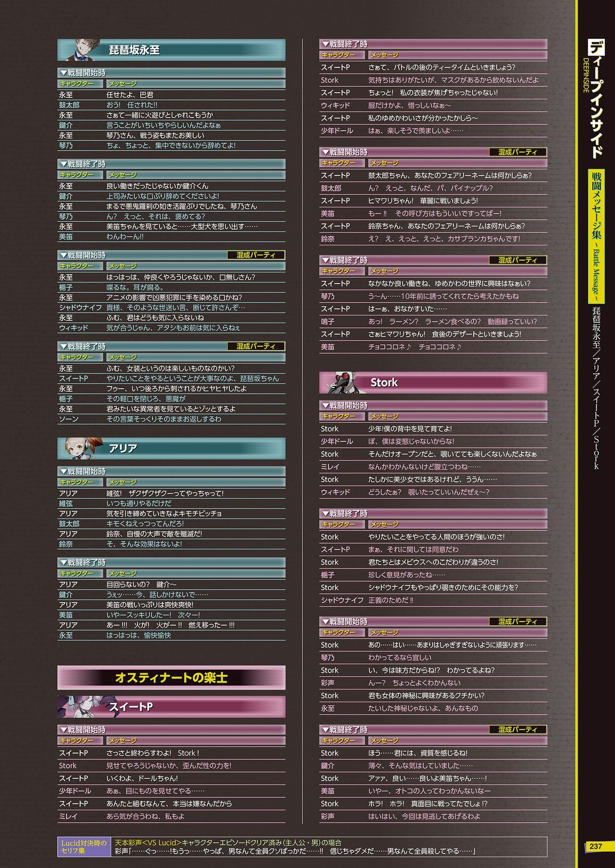Screen dimensions: 615x868
Task: Collapse 戦闘開始時 header above 'さっさと終わらすわよ'
Action: 172,730
